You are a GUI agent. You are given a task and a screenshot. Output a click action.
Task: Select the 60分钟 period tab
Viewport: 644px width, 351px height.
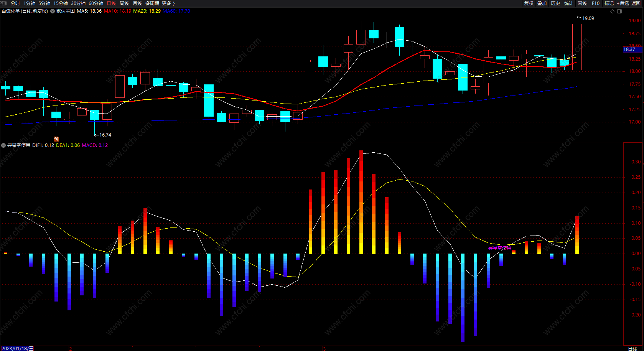[96, 3]
